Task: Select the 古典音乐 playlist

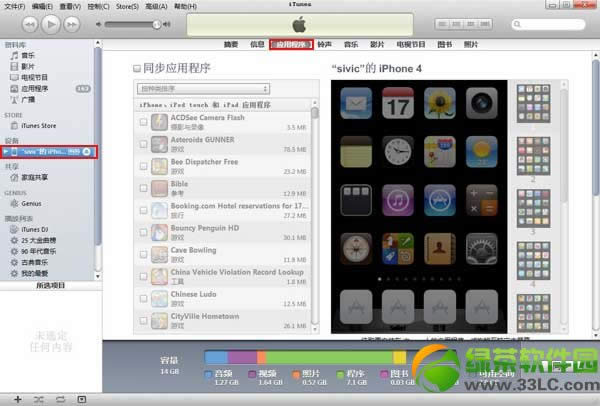Action: (34, 263)
